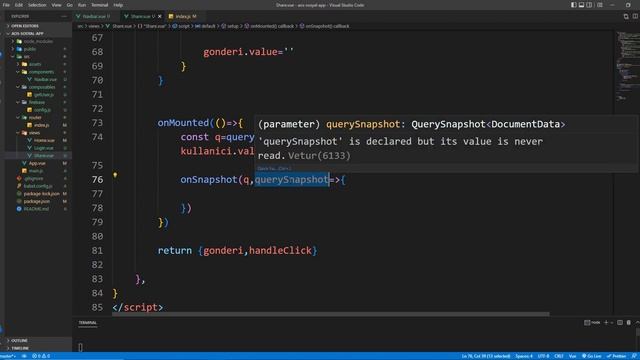Kill terminal with trash icon
The image size is (640, 360).
tap(629, 322)
